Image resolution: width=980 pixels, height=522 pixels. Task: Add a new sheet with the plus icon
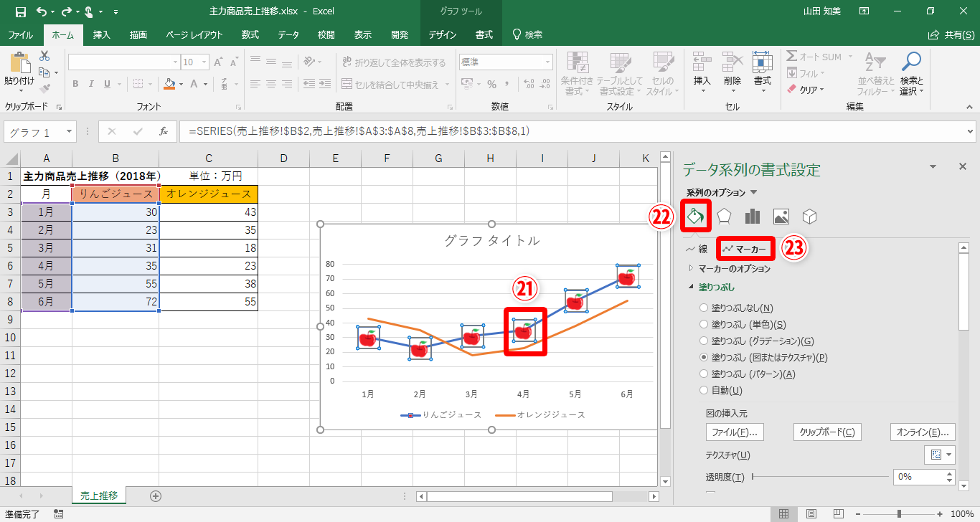[156, 495]
